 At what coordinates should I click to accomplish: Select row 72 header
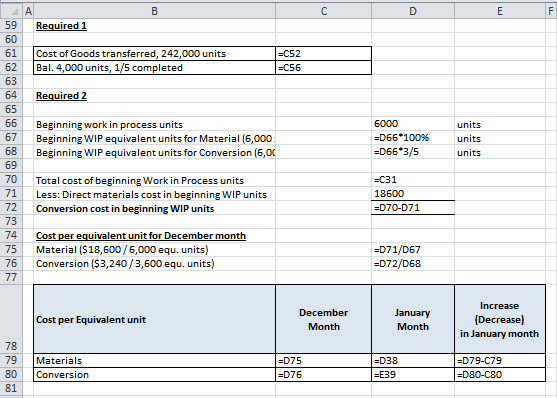pos(11,207)
